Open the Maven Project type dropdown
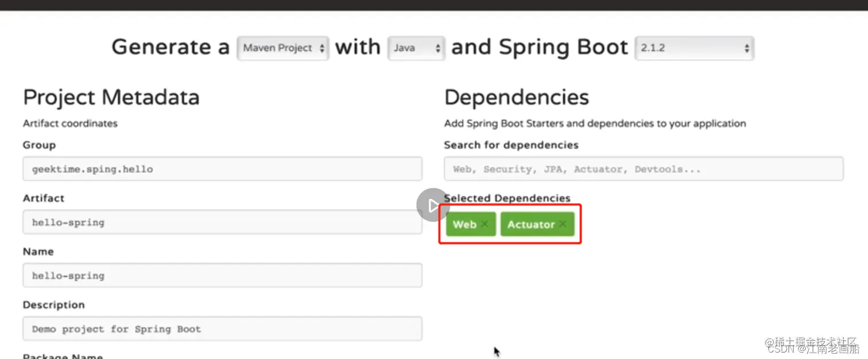The image size is (868, 359). 283,48
